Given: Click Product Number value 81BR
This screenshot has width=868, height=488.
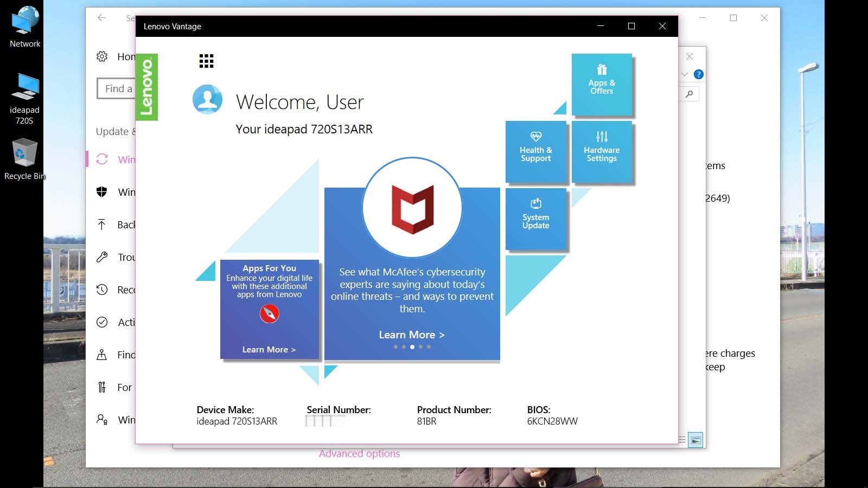Looking at the screenshot, I should tap(426, 421).
